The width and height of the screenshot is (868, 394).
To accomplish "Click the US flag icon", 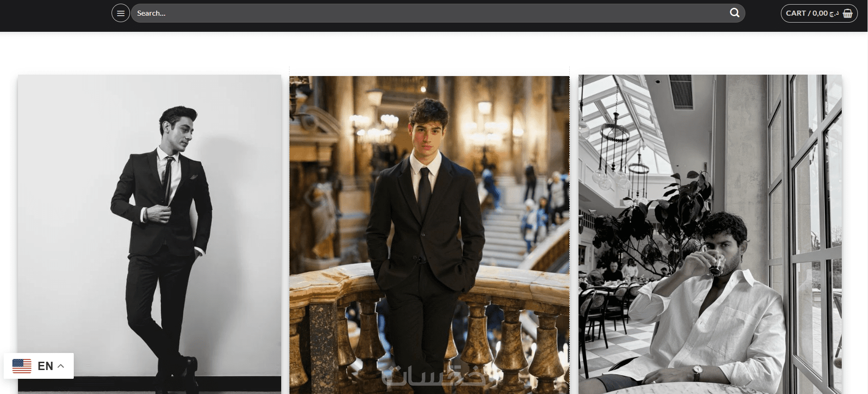I will (22, 366).
